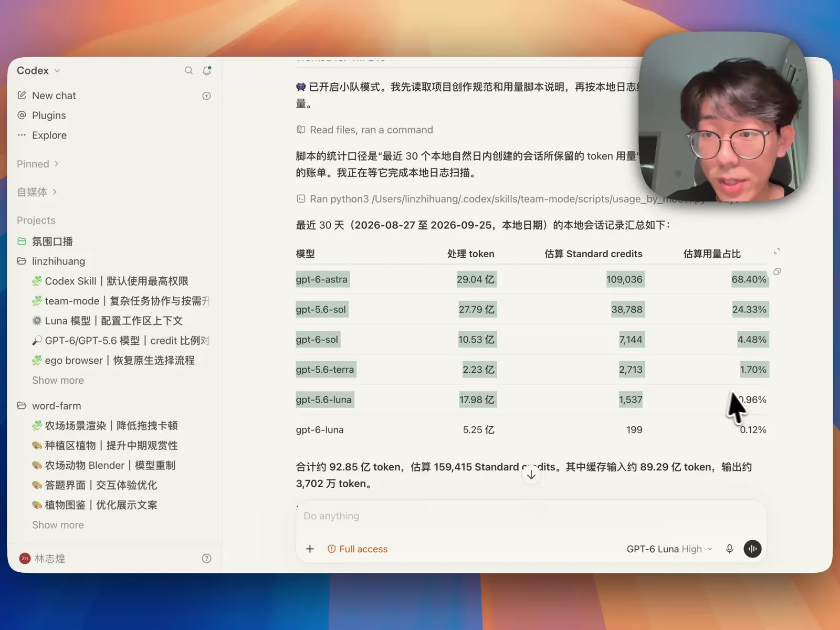Open chat team-mode｜复杂任务协作与按需
Screen dimensions: 840x630
[x=120, y=301]
